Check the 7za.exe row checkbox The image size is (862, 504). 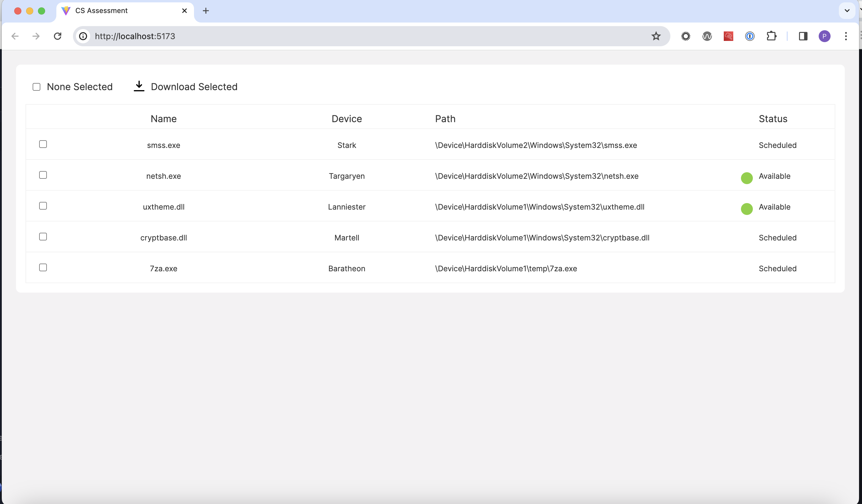tap(43, 267)
